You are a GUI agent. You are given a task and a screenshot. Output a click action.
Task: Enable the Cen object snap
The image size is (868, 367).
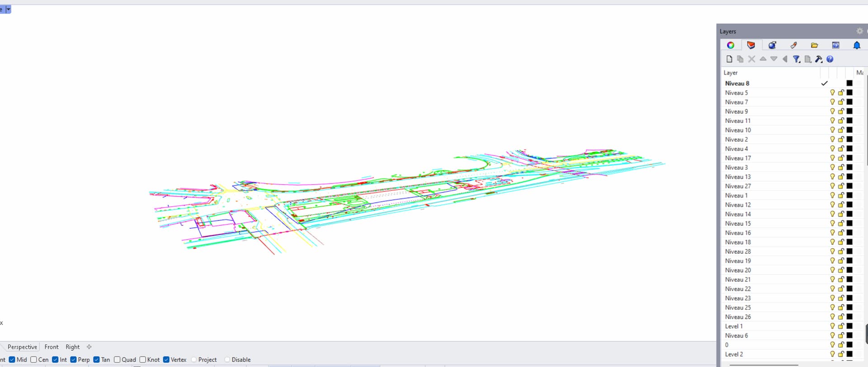pyautogui.click(x=33, y=360)
